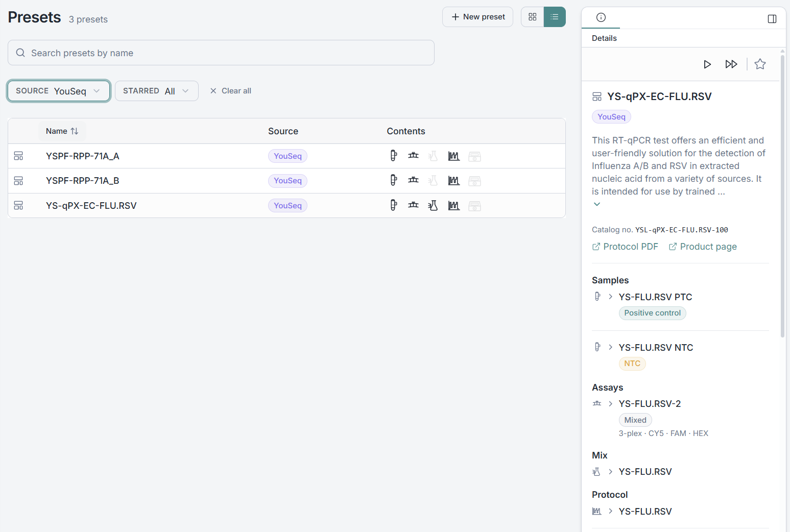This screenshot has height=532, width=790.
Task: Toggle the side panel layout icon
Action: coord(772,19)
